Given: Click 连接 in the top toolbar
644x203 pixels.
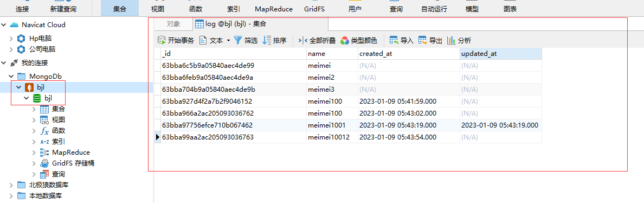Looking at the screenshot, I should pyautogui.click(x=22, y=9).
